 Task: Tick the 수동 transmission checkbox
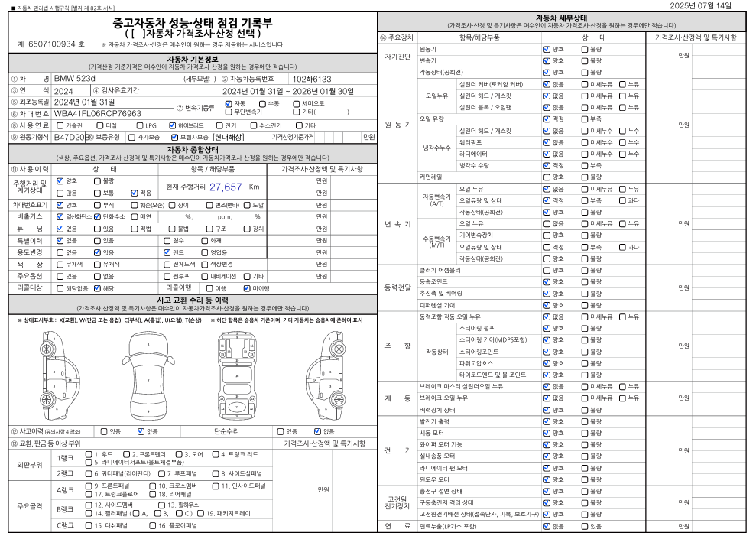coord(262,104)
